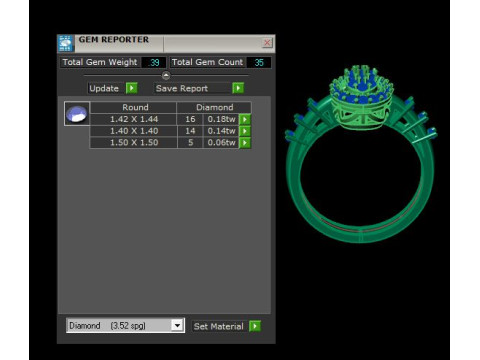Image resolution: width=480 pixels, height=360 pixels.
Task: Click the Diamond column header
Action: [x=214, y=107]
